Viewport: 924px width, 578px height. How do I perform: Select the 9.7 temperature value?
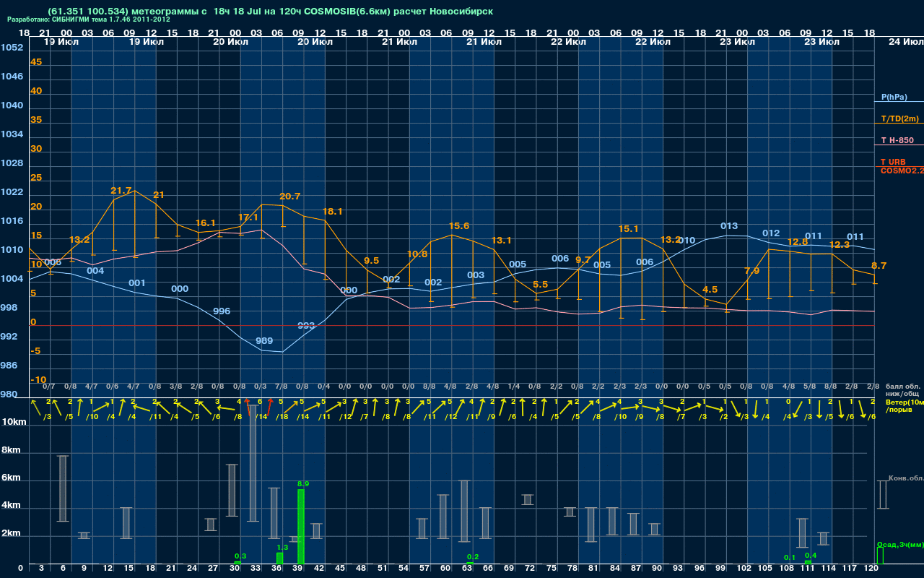pyautogui.click(x=583, y=260)
